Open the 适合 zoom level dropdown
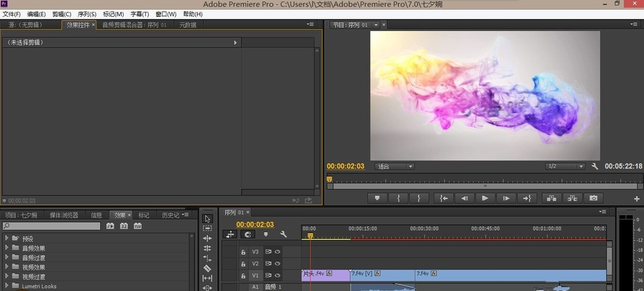 (394, 167)
